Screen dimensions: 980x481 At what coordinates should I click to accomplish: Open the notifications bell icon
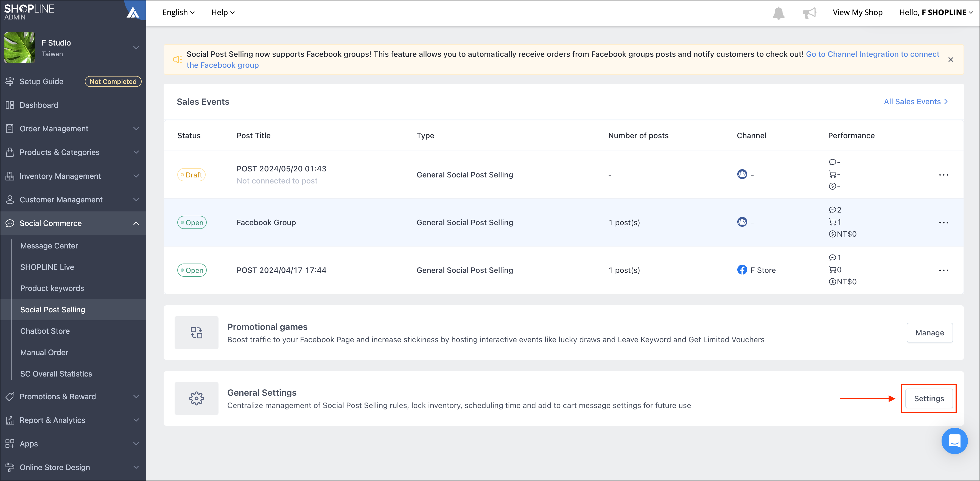pos(778,13)
